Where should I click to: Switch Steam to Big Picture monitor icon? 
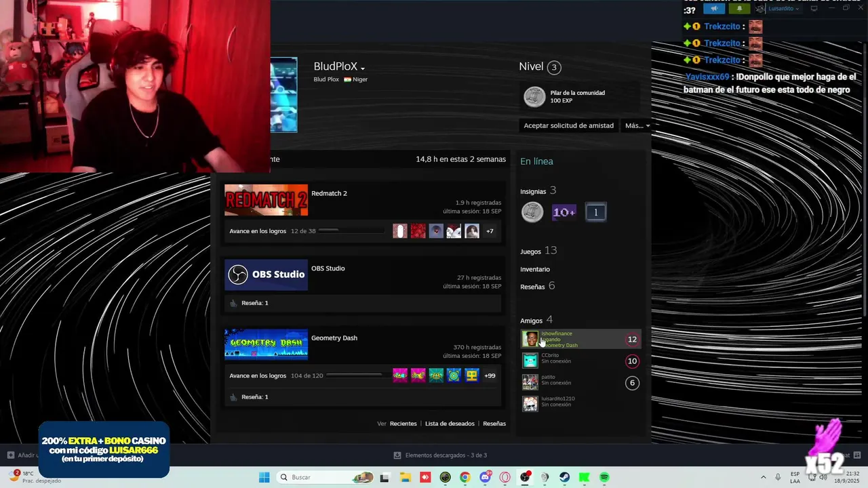(x=814, y=9)
